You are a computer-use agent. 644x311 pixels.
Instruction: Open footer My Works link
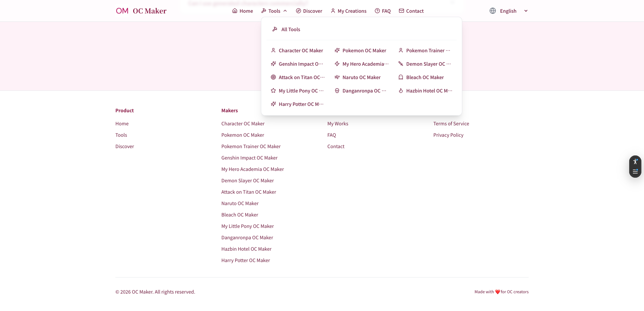[338, 123]
